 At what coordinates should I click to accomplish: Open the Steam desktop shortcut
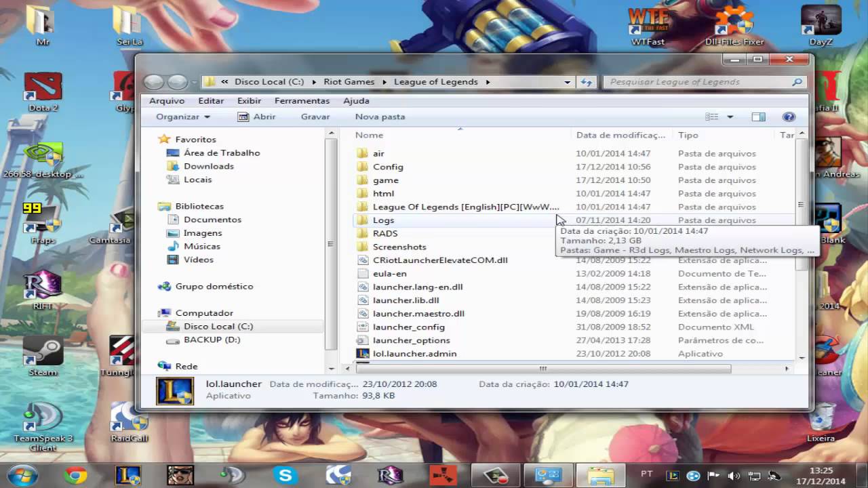pyautogui.click(x=43, y=356)
